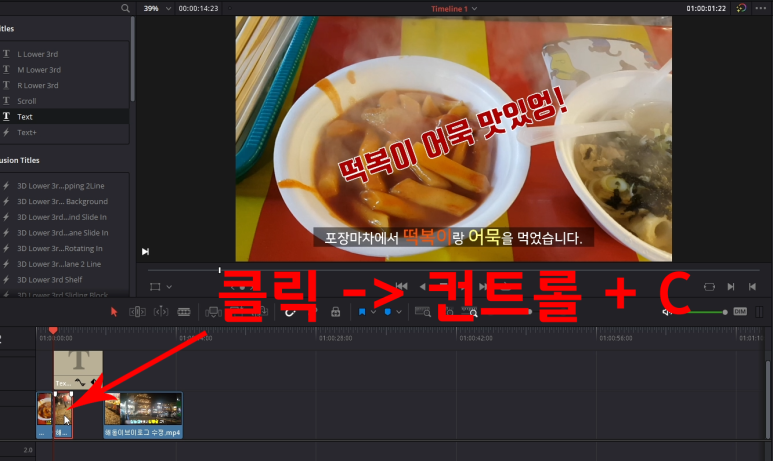Activate the Trim Edit Mode tool
The image size is (773, 461).
pos(137,312)
